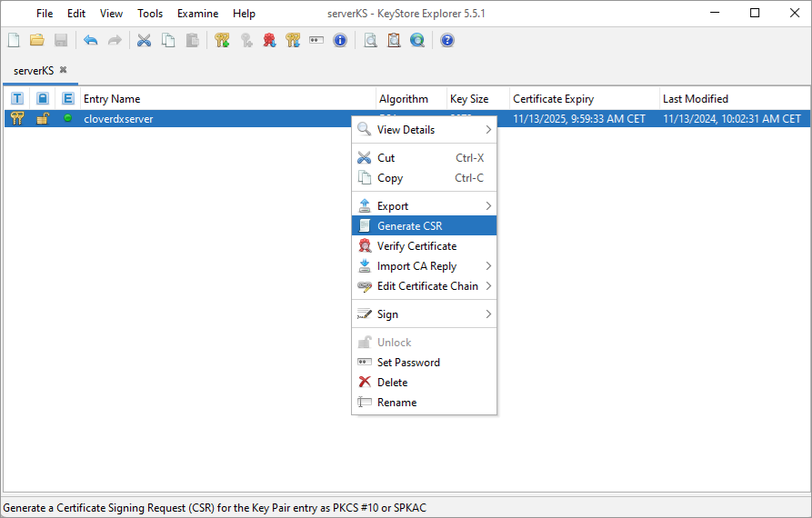812x518 pixels.
Task: Click the Import Trusted Certificate toolbar icon
Action: [269, 40]
